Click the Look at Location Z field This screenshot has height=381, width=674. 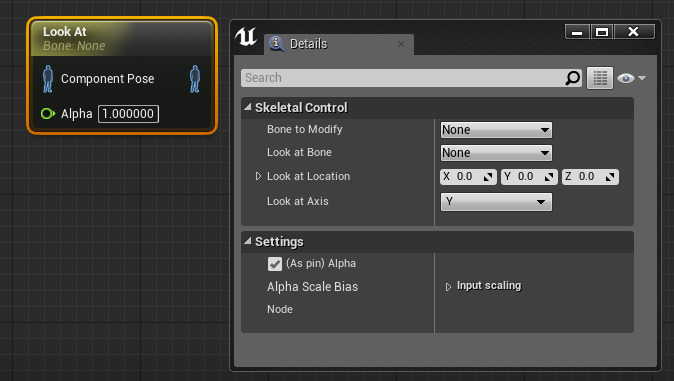coord(591,177)
